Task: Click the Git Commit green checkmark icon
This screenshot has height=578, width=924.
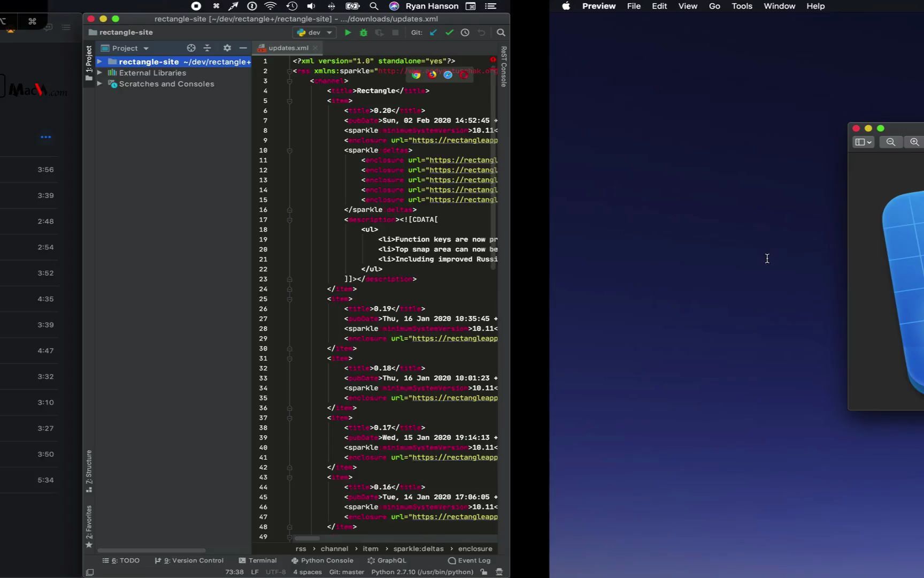Action: (x=449, y=33)
